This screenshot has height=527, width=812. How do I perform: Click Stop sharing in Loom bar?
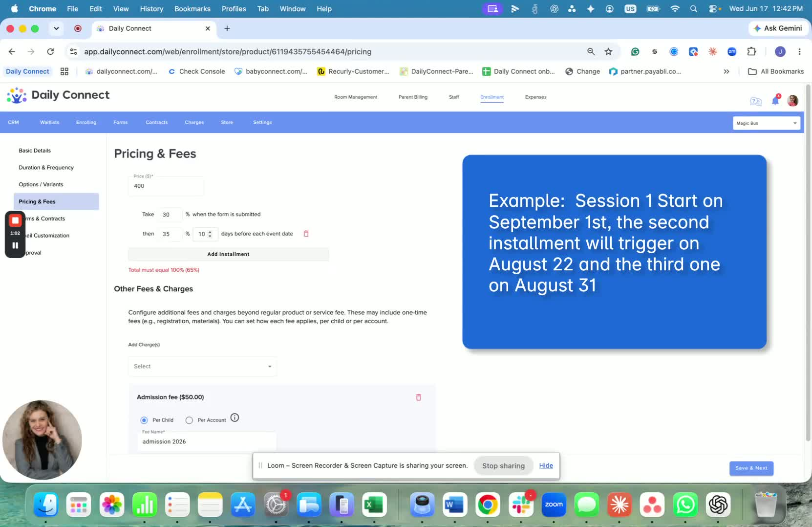point(503,466)
